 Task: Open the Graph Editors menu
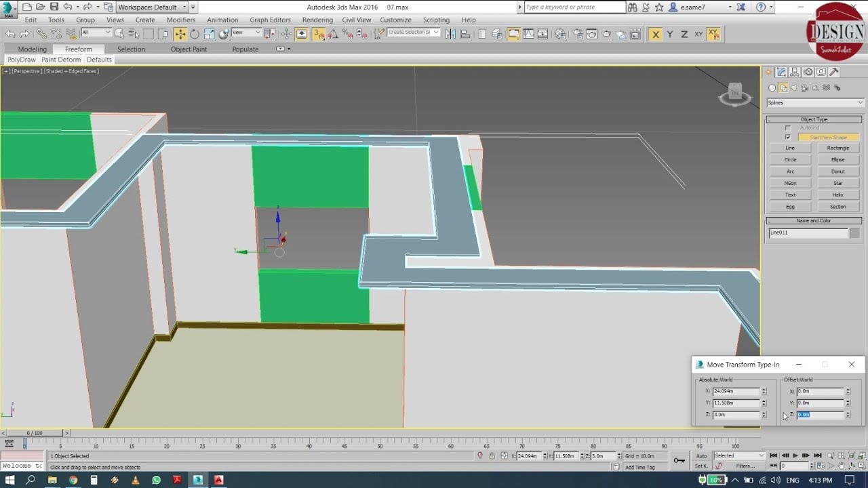[x=270, y=20]
